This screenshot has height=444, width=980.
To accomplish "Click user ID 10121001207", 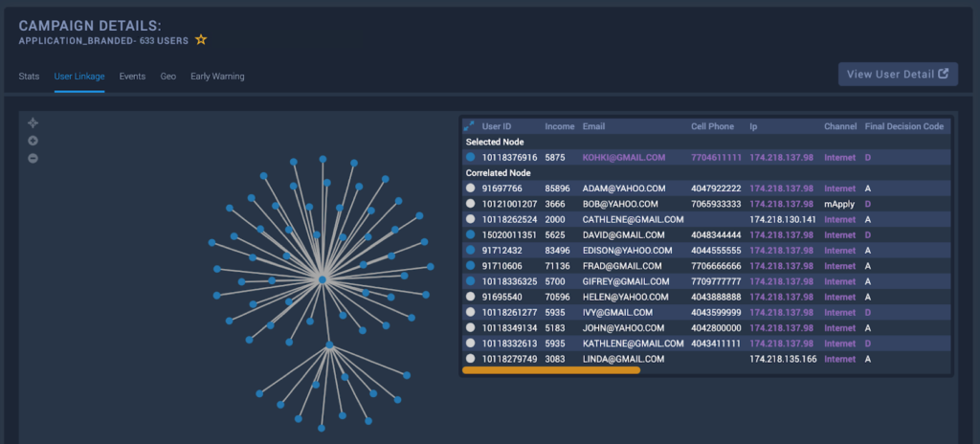I will coord(509,204).
